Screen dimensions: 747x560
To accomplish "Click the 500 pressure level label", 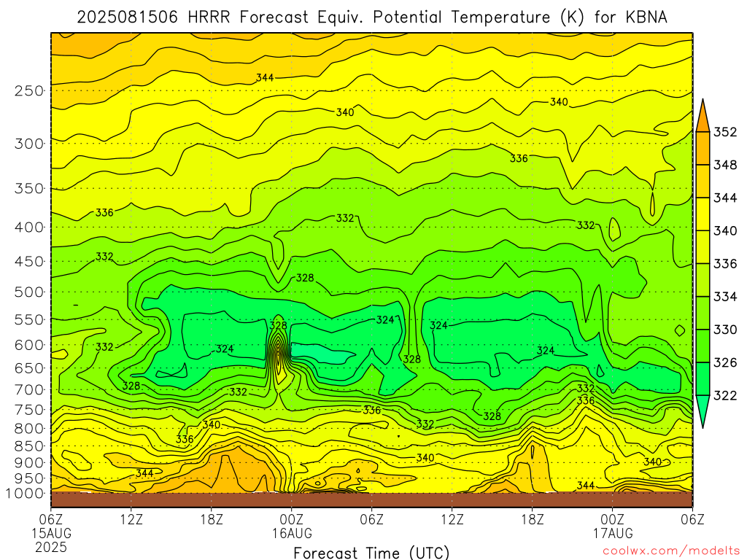I will (x=29, y=292).
